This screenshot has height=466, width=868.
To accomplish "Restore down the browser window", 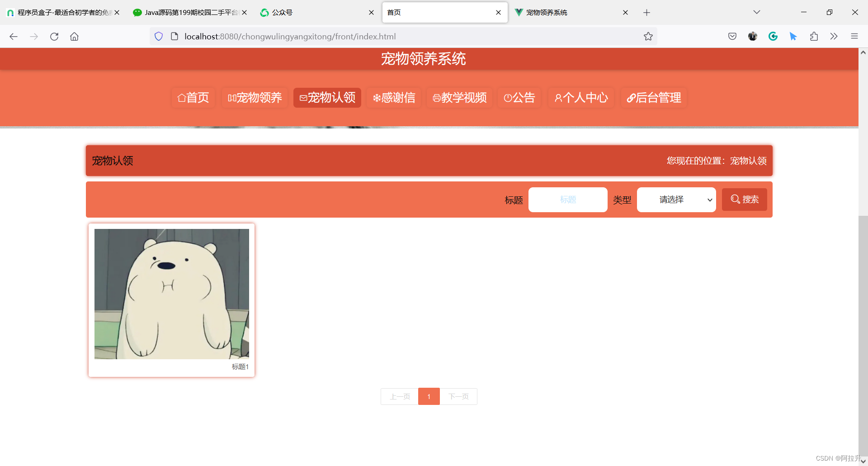I will (829, 12).
